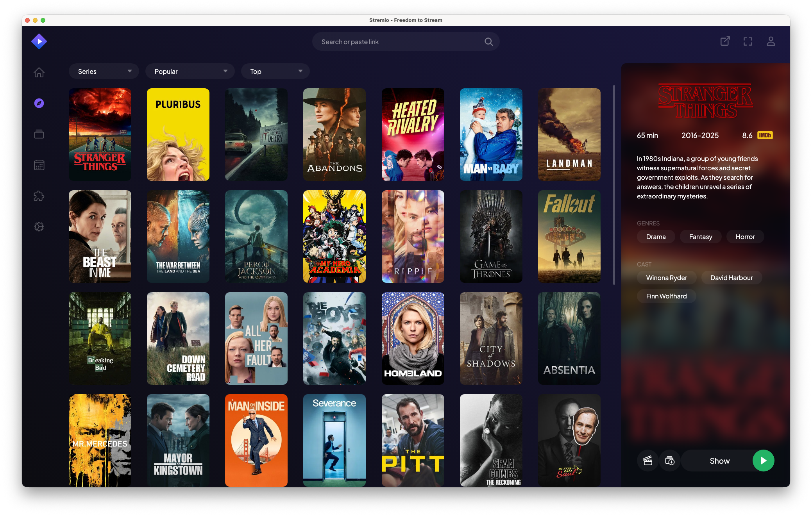This screenshot has height=516, width=812.
Task: Open the account profile icon
Action: click(771, 41)
